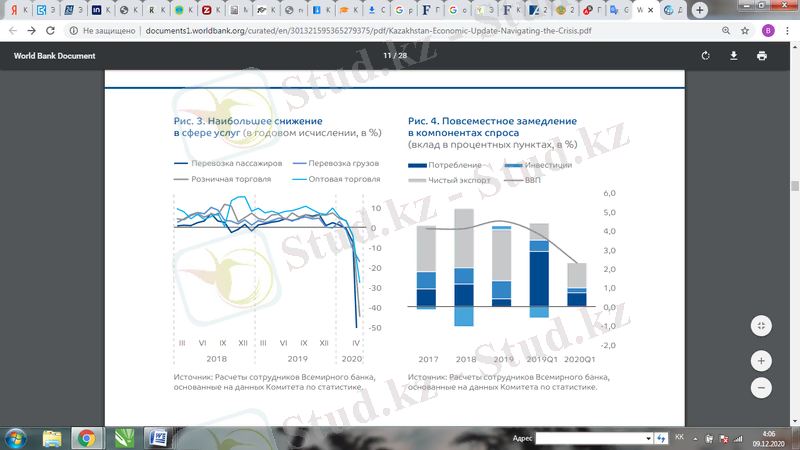Show hidden system tray icons
Image resolution: width=800 pixels, height=450 pixels.
tap(695, 438)
